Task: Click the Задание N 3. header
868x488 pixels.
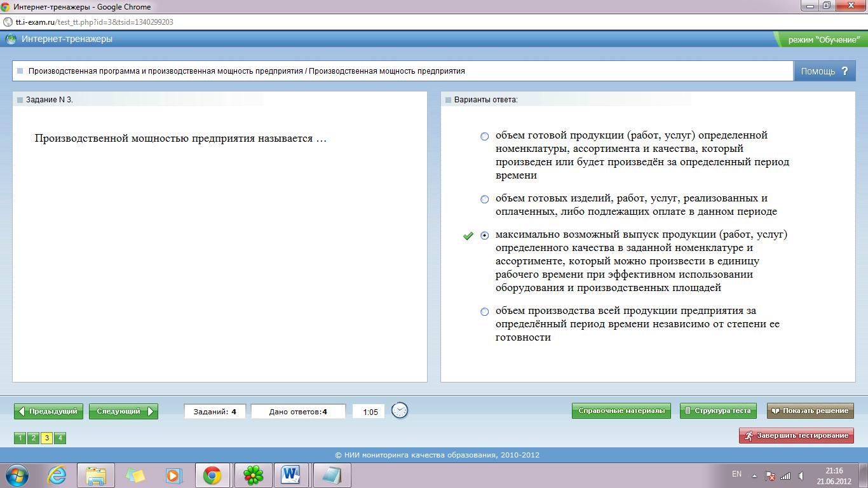Action: [x=50, y=100]
